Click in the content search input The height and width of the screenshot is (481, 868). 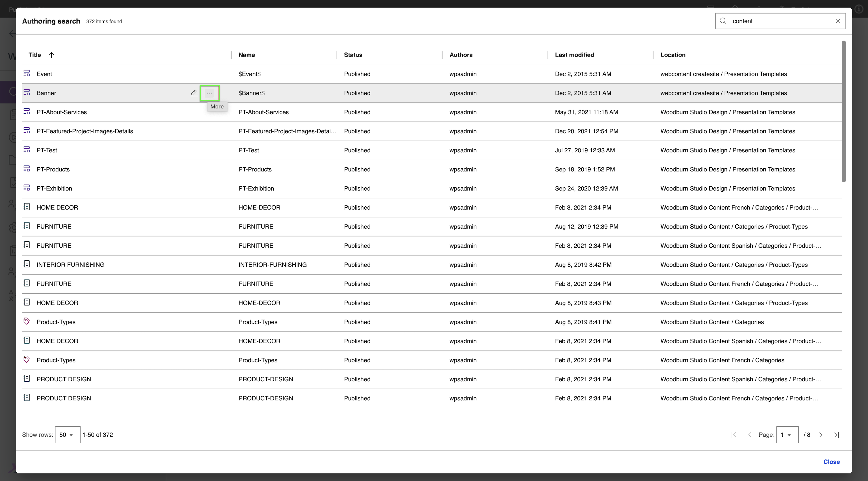(778, 21)
